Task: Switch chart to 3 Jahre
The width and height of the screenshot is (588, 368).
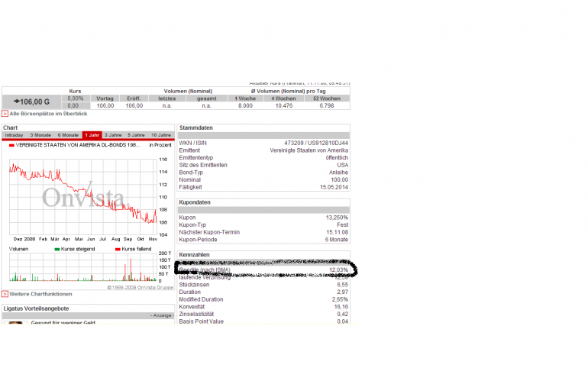Action: click(113, 135)
